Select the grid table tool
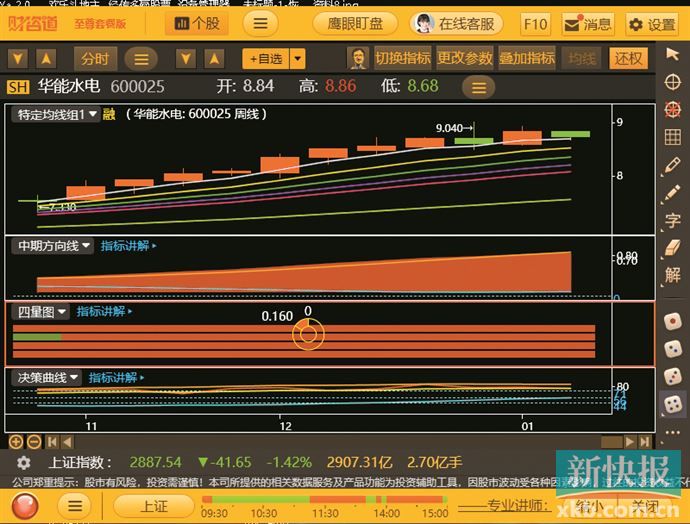This screenshot has height=524, width=690. [x=672, y=137]
